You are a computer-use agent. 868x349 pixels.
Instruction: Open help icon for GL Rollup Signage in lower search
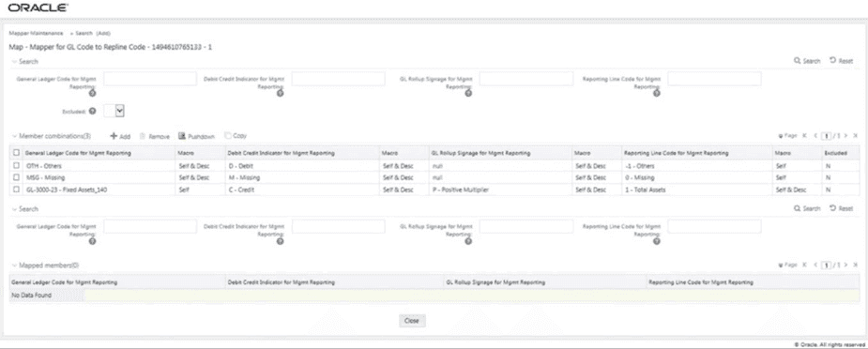pos(468,241)
